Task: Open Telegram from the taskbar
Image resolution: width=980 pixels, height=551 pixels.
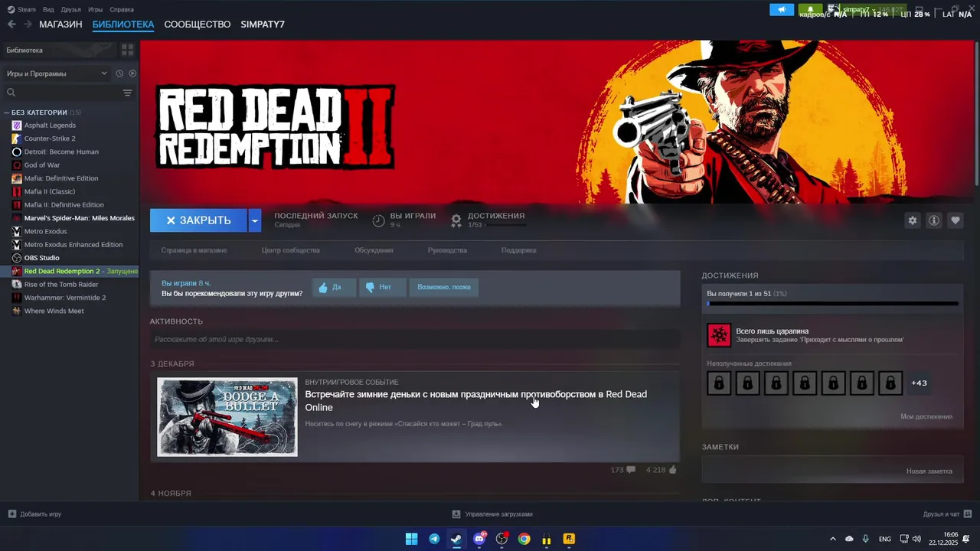Action: point(434,539)
